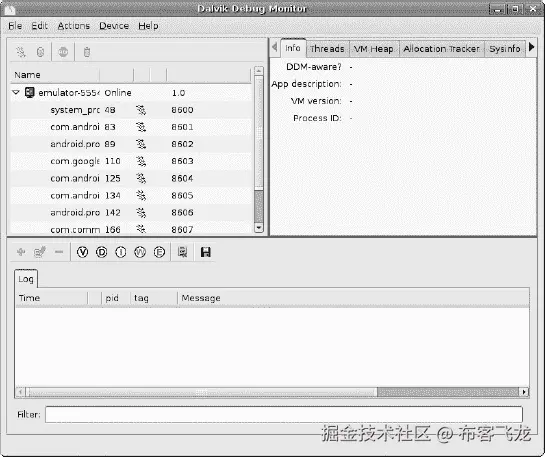This screenshot has height=457, width=545.
Task: Click debug icon in the 8605 row
Action: [141, 195]
